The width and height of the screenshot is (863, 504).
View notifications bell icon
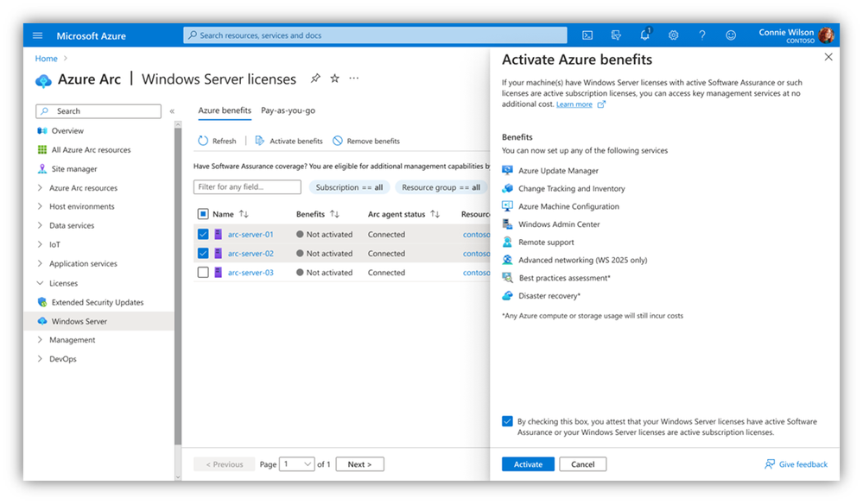(645, 35)
